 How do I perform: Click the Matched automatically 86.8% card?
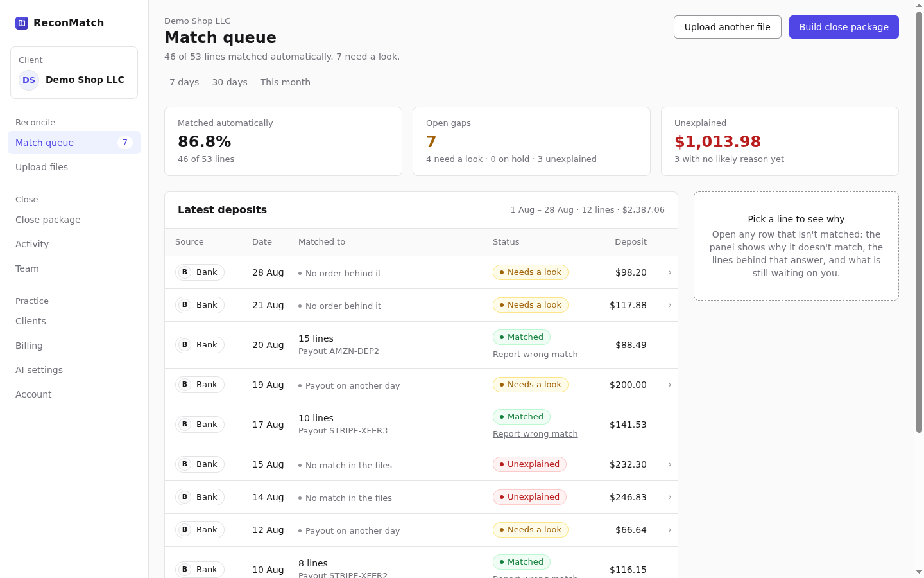click(283, 141)
